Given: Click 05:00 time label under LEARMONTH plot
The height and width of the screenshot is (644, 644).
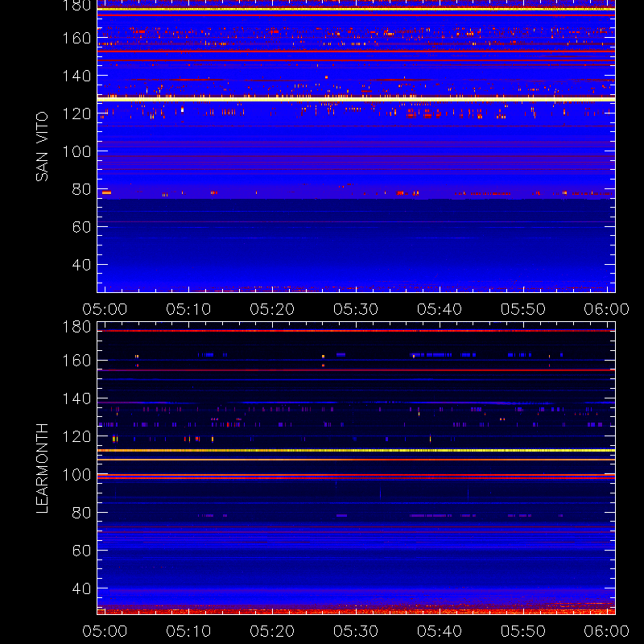Looking at the screenshot, I should click(x=105, y=631).
